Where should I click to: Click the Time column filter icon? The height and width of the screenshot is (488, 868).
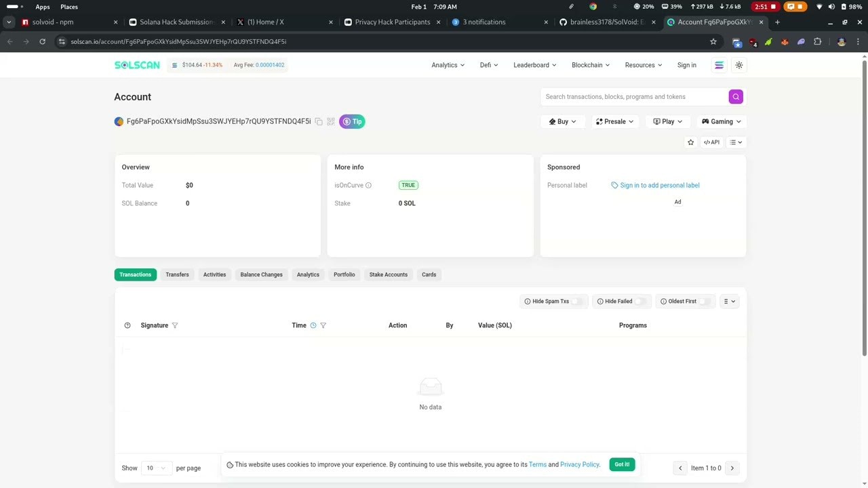(x=323, y=325)
